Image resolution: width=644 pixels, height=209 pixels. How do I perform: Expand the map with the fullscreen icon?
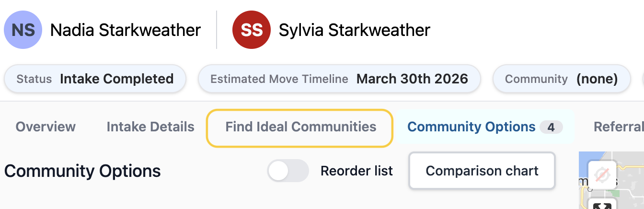click(x=602, y=204)
